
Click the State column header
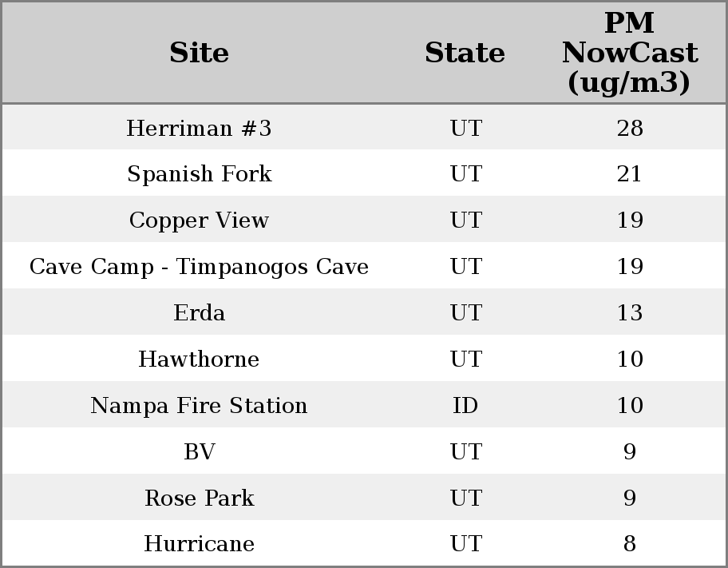465,53
